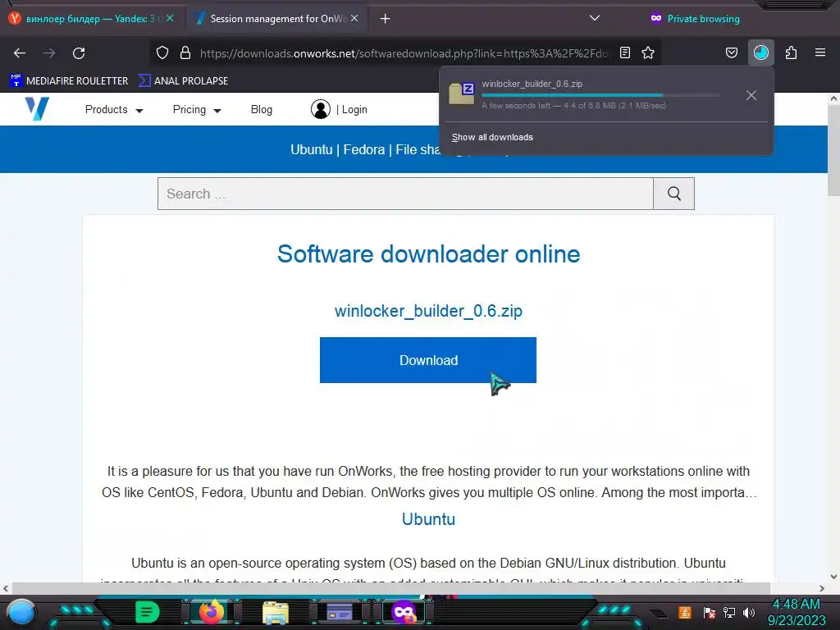Reload the current page
Image resolution: width=840 pixels, height=630 pixels.
point(79,53)
